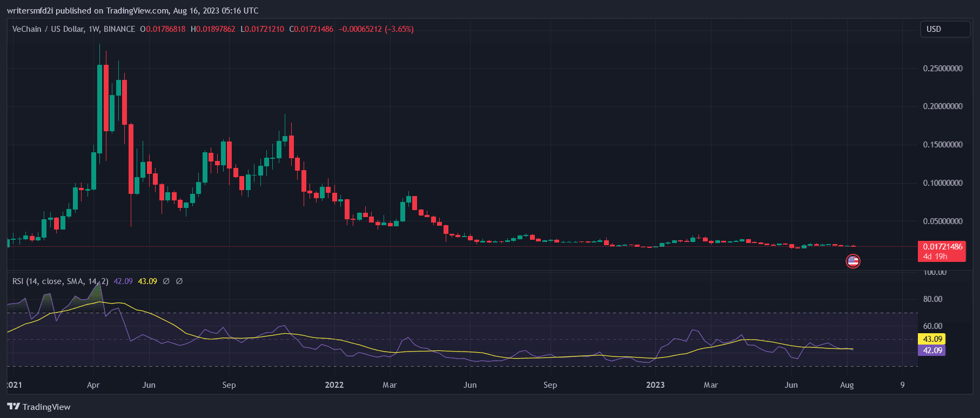Click the first ∅ symbol beside RSI values
The image size is (980, 418).
[x=166, y=281]
